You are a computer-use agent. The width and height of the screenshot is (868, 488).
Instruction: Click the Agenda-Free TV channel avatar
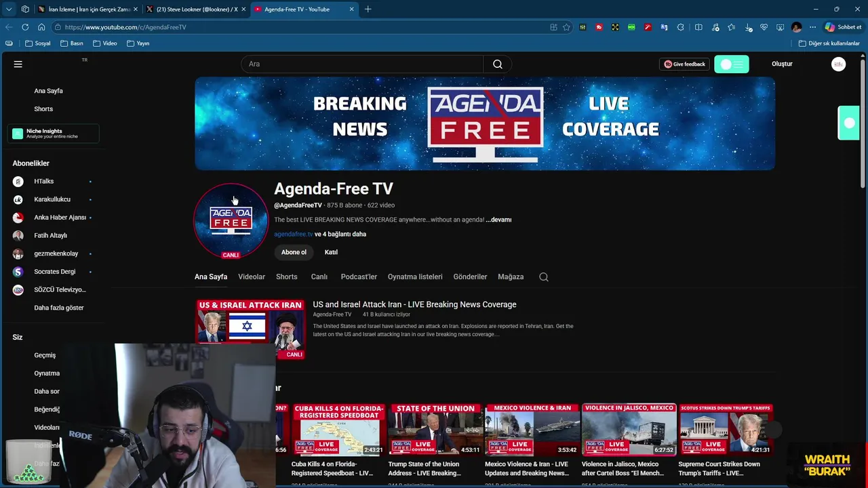231,220
